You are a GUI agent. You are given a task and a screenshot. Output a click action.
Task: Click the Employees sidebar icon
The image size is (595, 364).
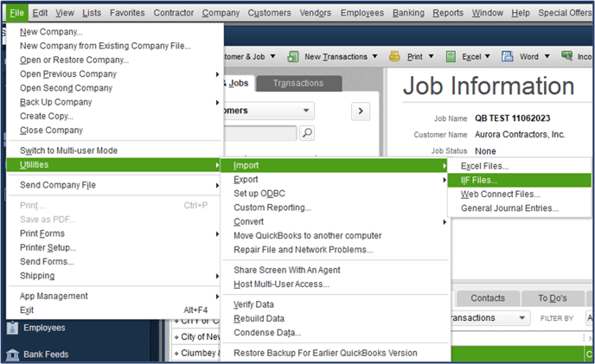pos(12,328)
